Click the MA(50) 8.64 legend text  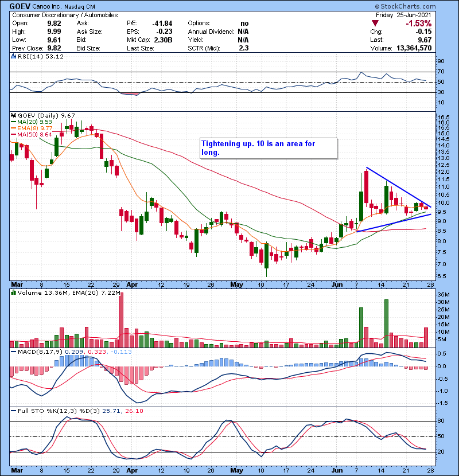[34, 134]
